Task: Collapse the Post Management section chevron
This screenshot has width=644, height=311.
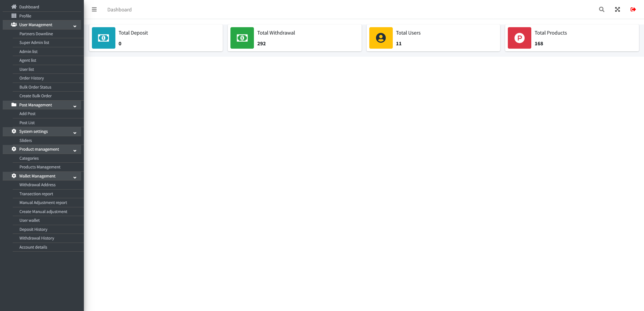Action: [75, 106]
